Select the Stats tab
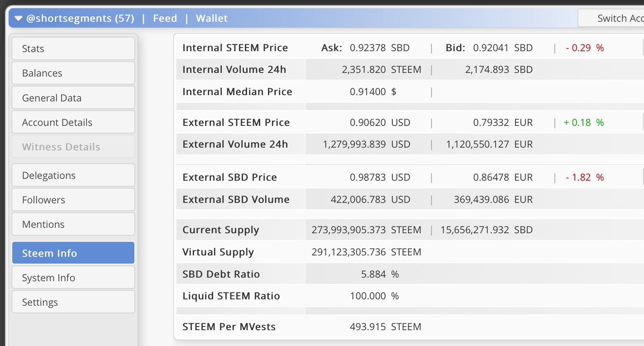644x346 pixels. [73, 48]
